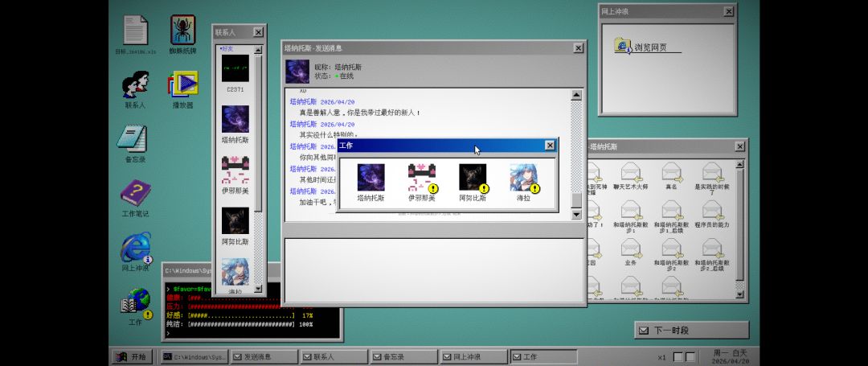Open the 聊天艺术大师 mail item
868x366 pixels.
coord(631,178)
